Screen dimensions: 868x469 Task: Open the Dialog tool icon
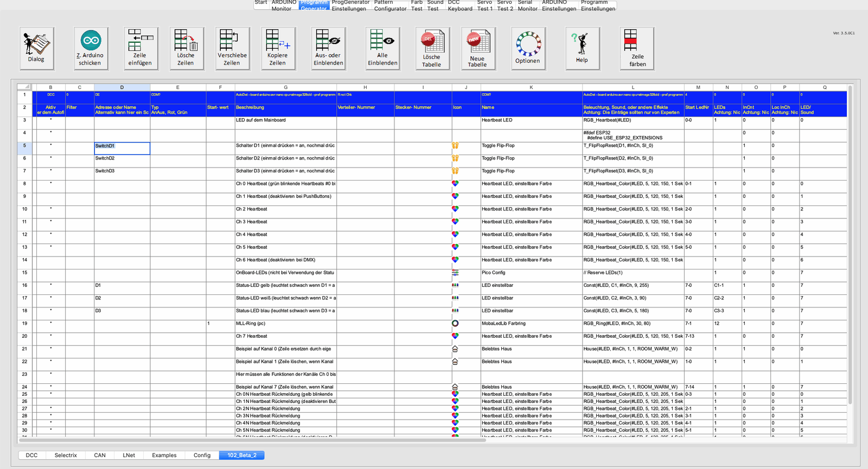tap(36, 48)
